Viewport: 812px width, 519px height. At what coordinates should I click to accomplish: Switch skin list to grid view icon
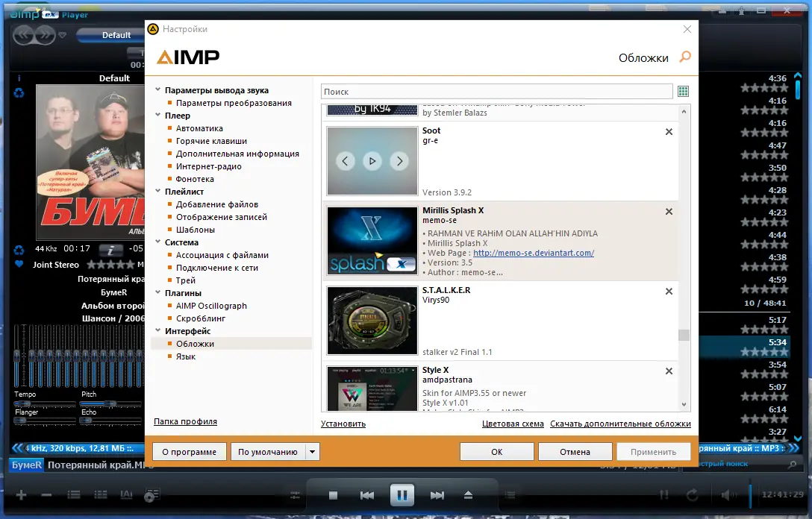point(683,92)
